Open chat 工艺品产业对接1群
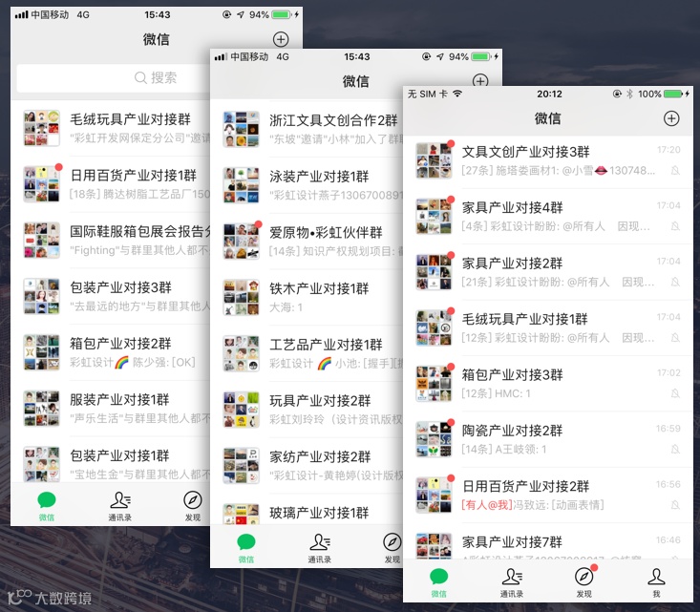This screenshot has height=612, width=700. 307,353
